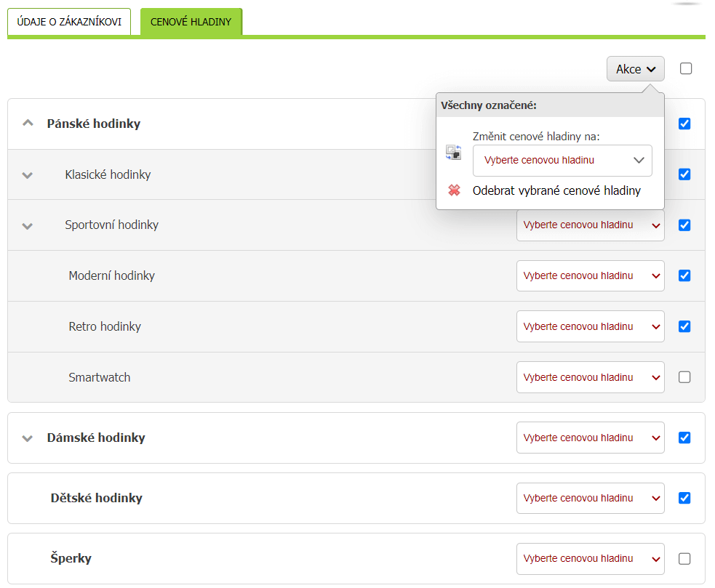The width and height of the screenshot is (715, 588).
Task: Check the Smartwatch checkbox
Action: tap(684, 377)
